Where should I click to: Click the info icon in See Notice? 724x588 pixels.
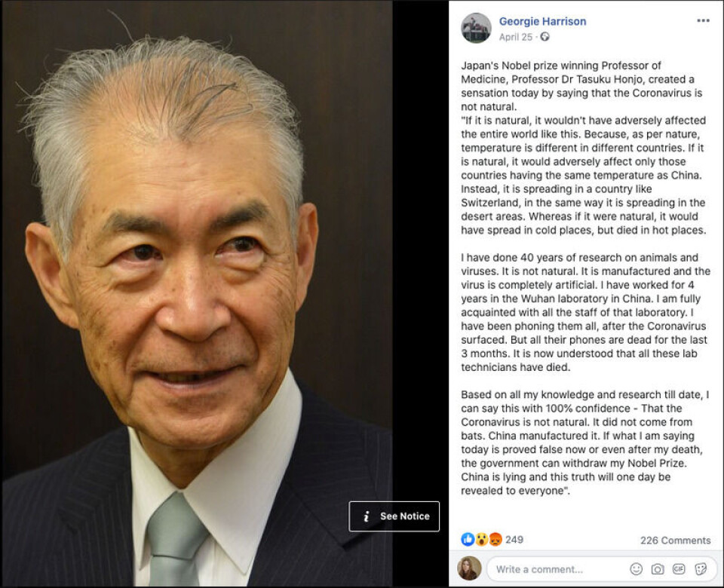(x=367, y=516)
